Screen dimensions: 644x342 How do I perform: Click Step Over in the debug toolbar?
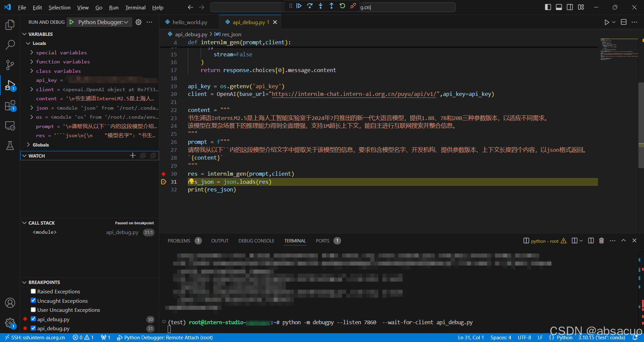tap(310, 6)
